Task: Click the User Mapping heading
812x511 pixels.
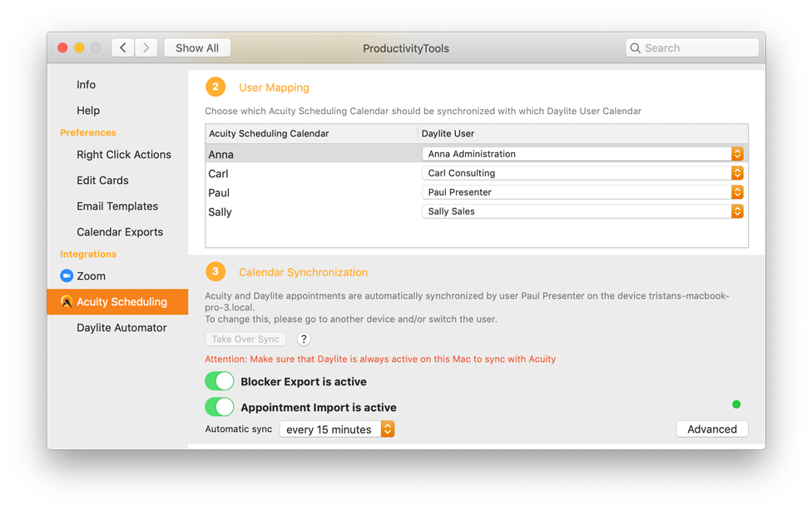Action: (274, 87)
